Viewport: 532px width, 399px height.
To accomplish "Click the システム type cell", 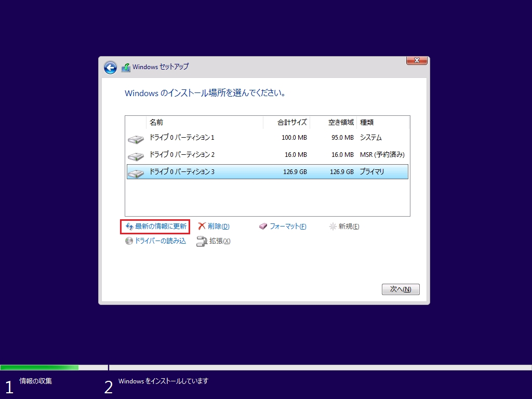I will click(371, 138).
